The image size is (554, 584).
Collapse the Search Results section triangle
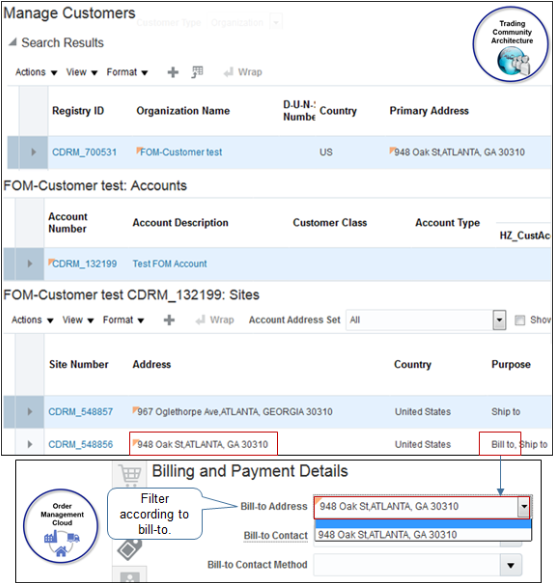[12, 42]
